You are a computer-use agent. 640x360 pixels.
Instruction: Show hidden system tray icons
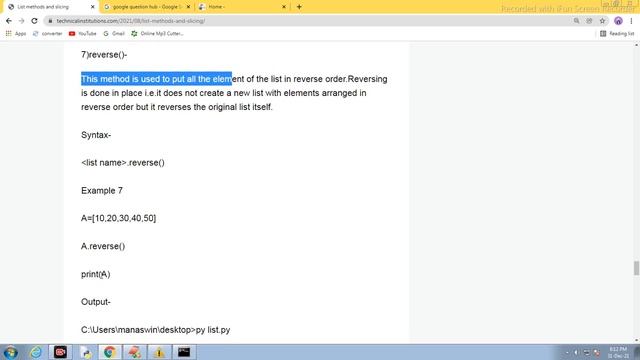click(567, 352)
